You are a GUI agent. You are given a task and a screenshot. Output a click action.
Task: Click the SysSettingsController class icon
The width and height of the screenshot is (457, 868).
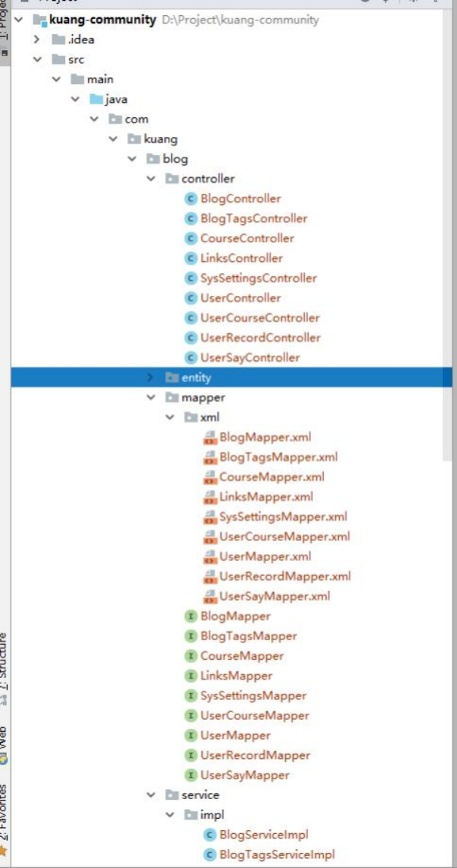191,278
